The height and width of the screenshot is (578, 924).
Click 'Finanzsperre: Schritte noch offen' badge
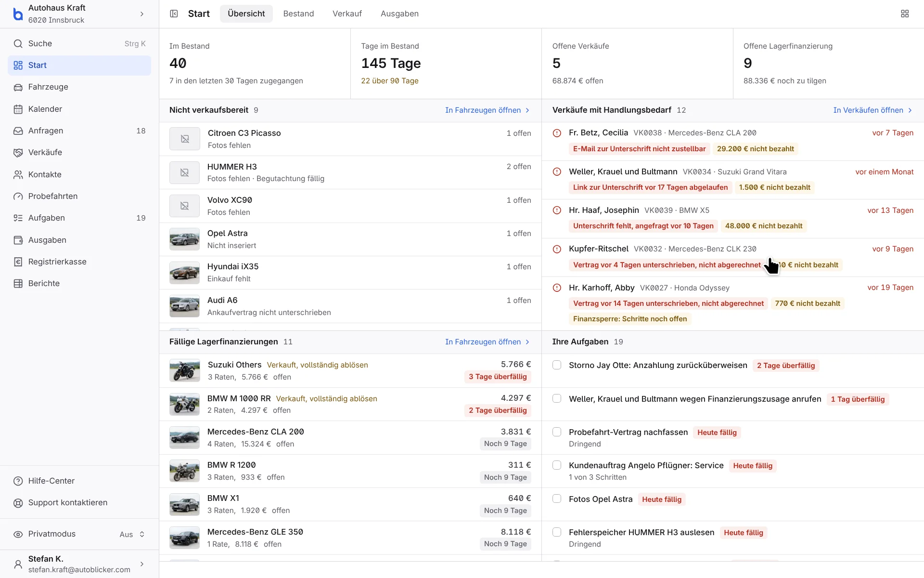click(630, 319)
